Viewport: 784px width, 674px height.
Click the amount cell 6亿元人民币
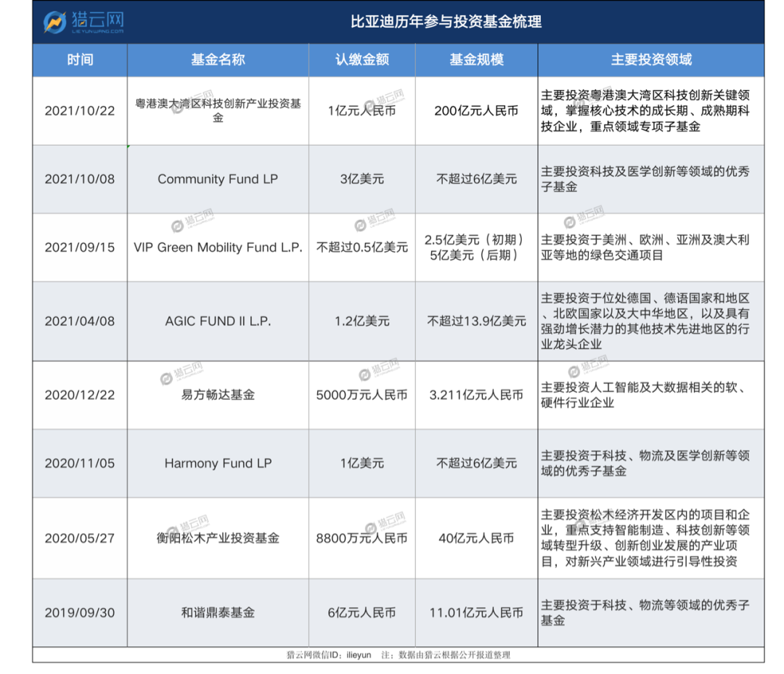362,613
